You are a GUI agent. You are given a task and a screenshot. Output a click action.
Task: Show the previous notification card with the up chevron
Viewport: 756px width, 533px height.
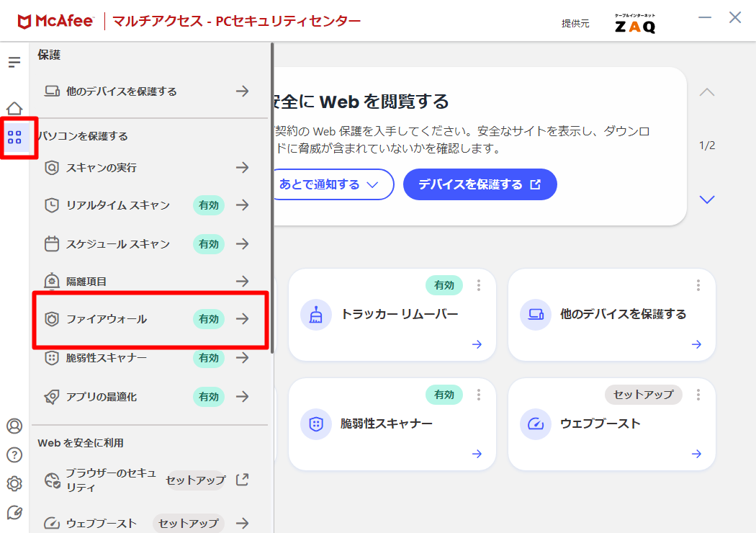tap(707, 92)
